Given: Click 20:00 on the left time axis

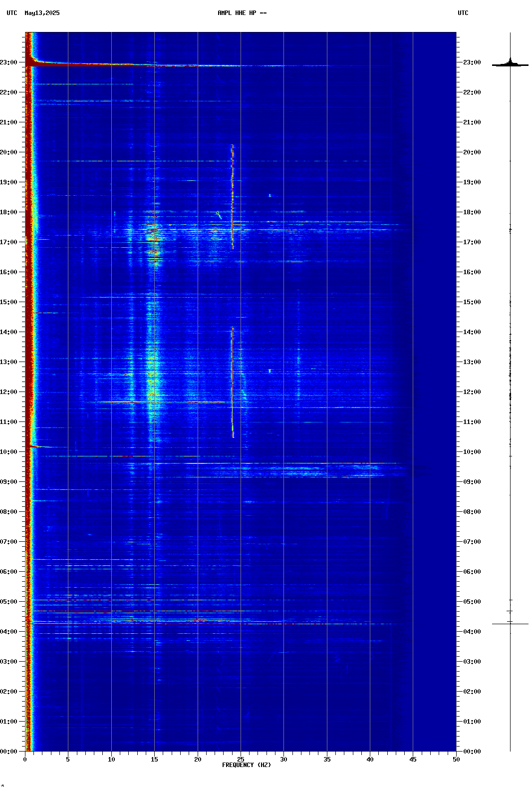Looking at the screenshot, I should [8, 152].
